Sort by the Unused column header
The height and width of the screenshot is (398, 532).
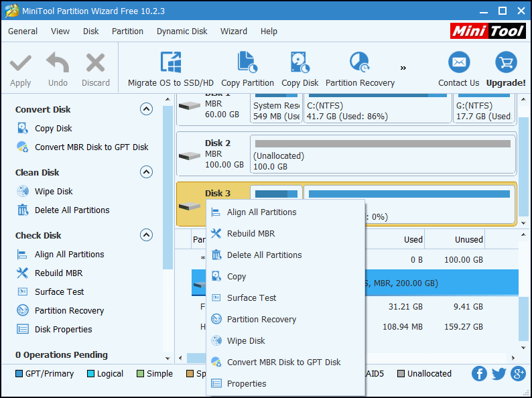468,240
